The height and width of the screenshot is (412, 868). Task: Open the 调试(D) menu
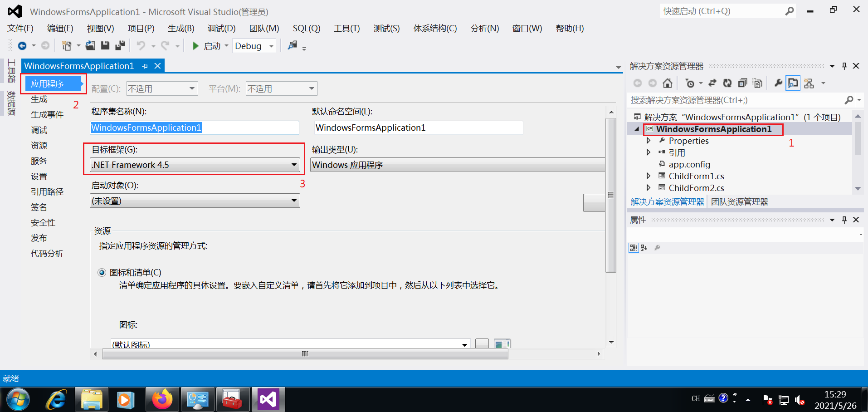(x=221, y=28)
